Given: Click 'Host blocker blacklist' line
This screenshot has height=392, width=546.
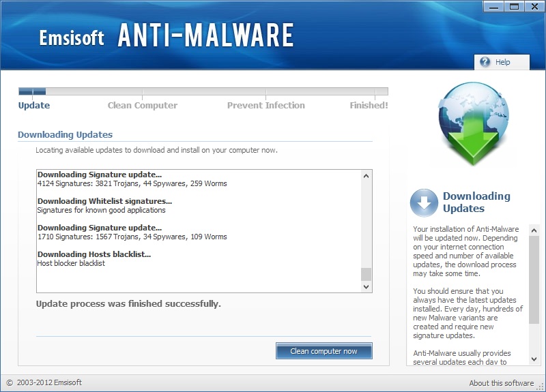Looking at the screenshot, I should pos(71,263).
